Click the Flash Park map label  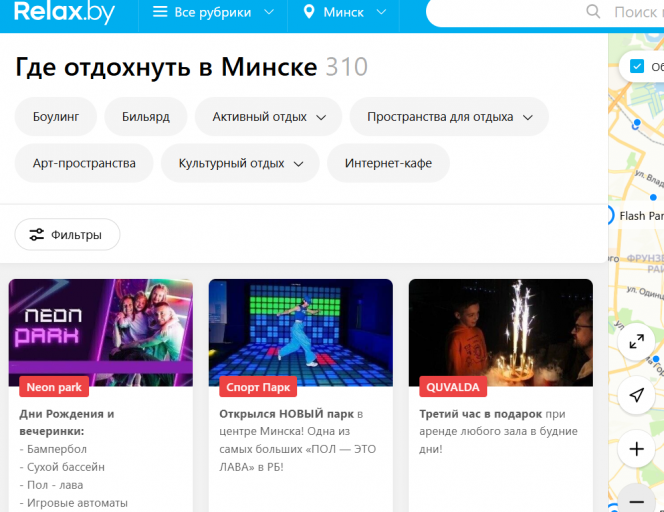point(642,216)
